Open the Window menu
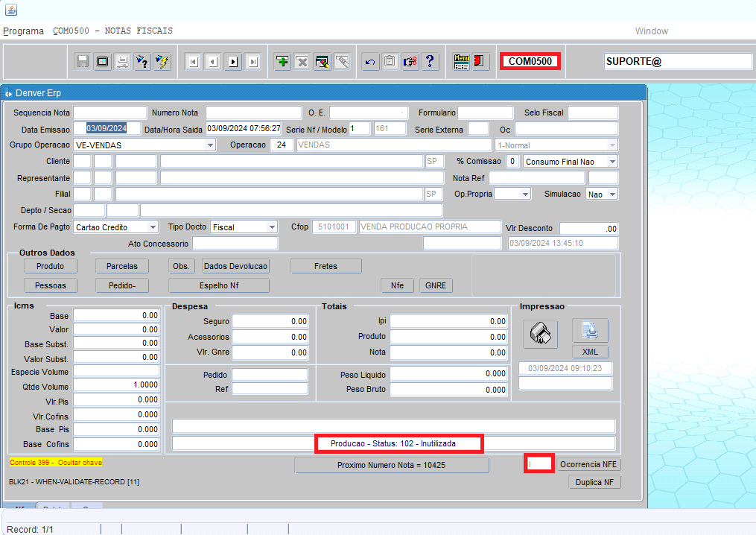This screenshot has height=535, width=756. 652,31
